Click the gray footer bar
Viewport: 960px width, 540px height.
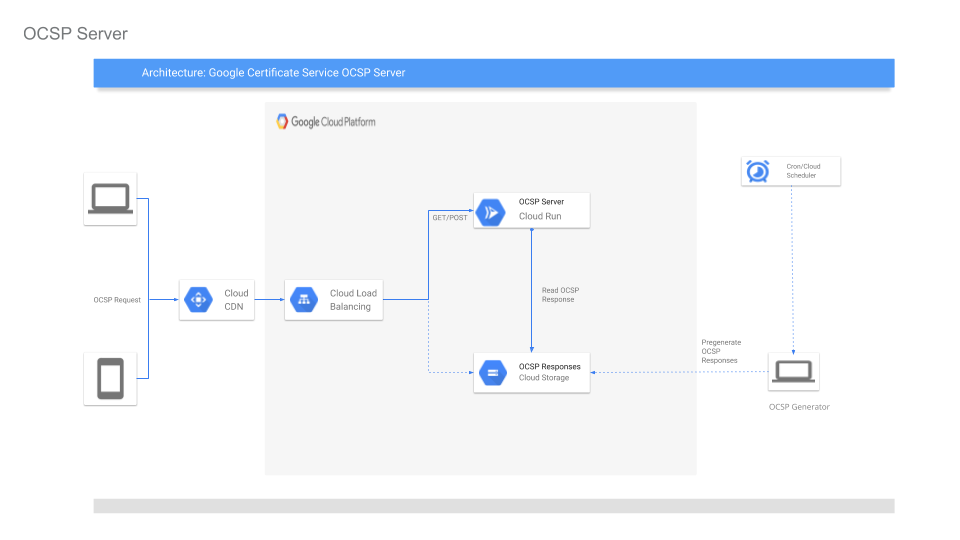493,506
